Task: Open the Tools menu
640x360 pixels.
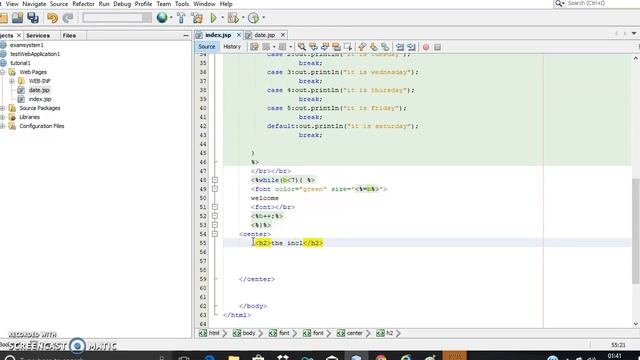Action: [182, 4]
